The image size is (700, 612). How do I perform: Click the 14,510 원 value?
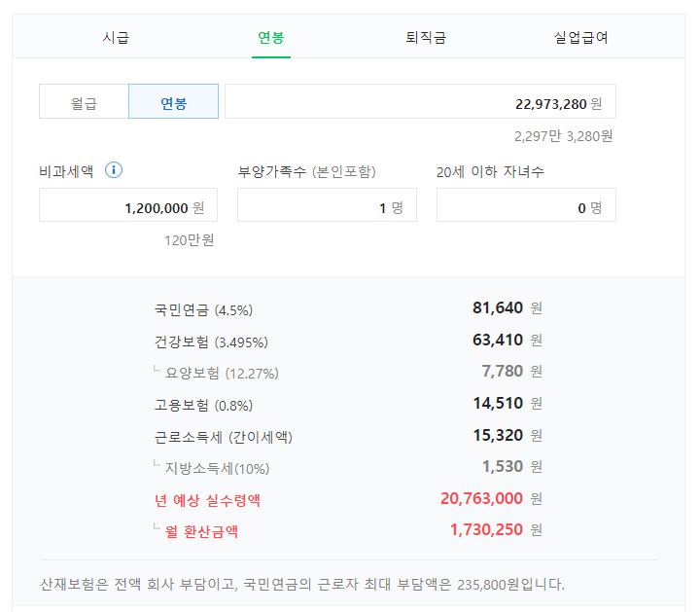(507, 404)
